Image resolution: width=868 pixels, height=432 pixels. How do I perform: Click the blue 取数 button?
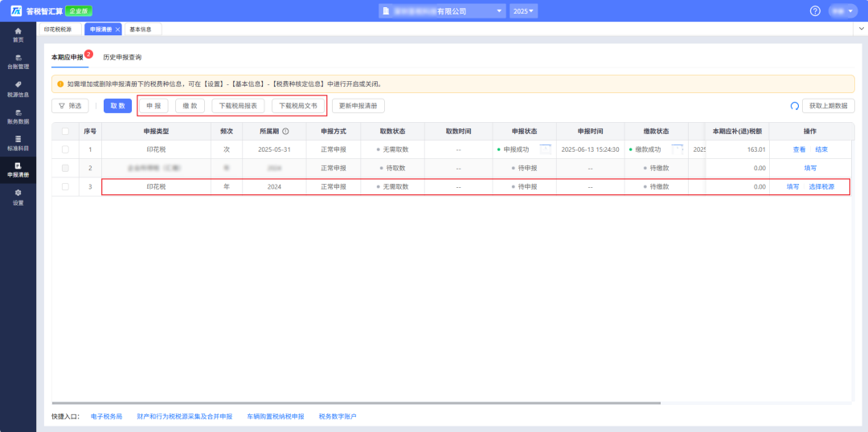click(117, 106)
